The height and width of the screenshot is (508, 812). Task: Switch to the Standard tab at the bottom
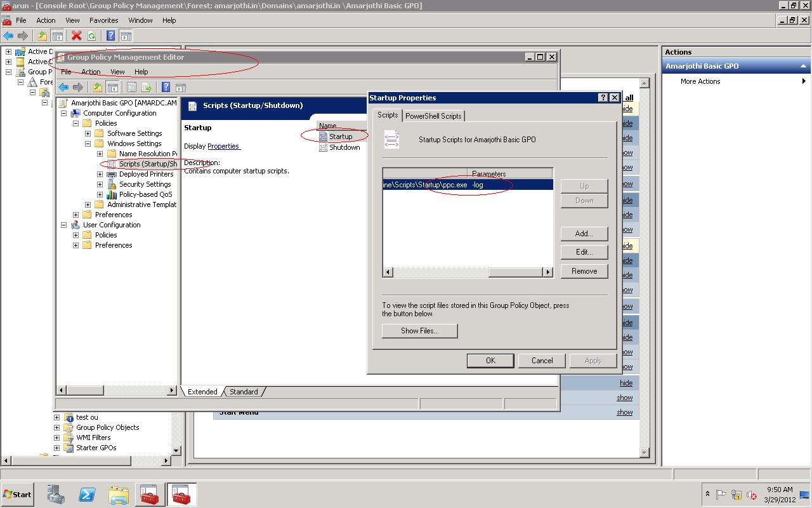(x=244, y=392)
